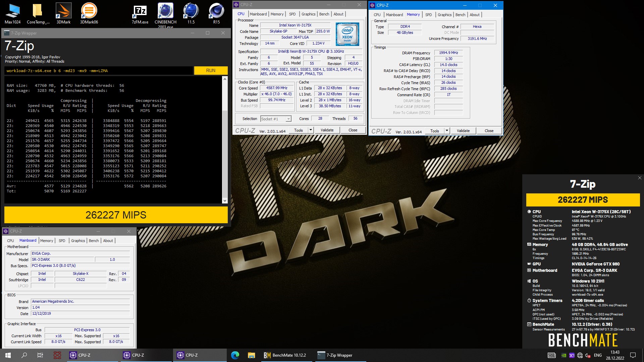Screen dimensions: 644x362
Task: Click the motherboard model SR-3 DARK field
Action: pos(62,259)
